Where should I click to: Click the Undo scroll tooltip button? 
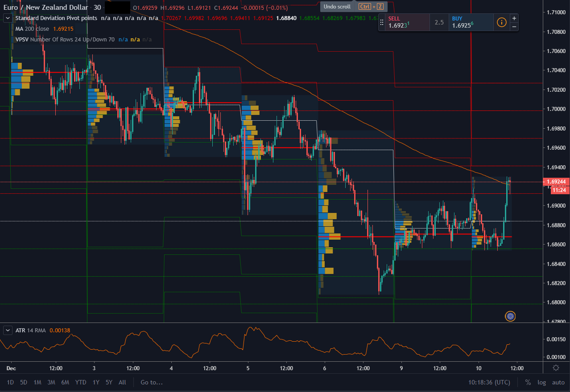(354, 7)
